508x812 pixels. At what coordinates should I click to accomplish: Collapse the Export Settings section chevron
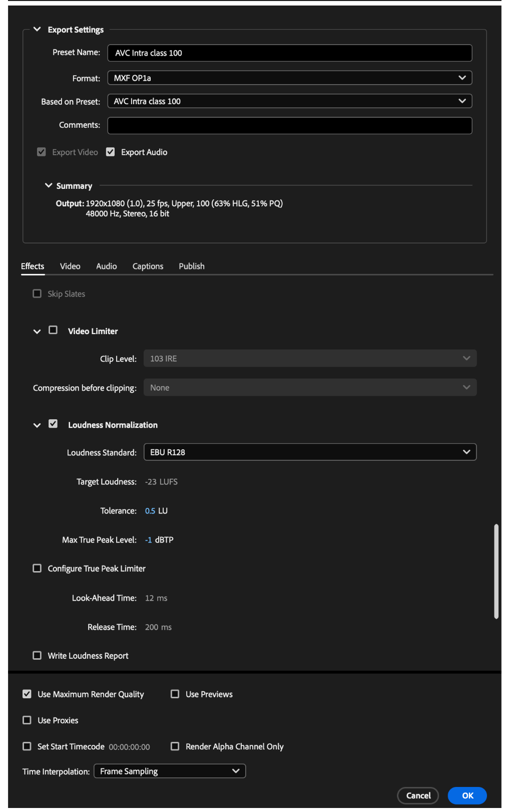tap(37, 30)
